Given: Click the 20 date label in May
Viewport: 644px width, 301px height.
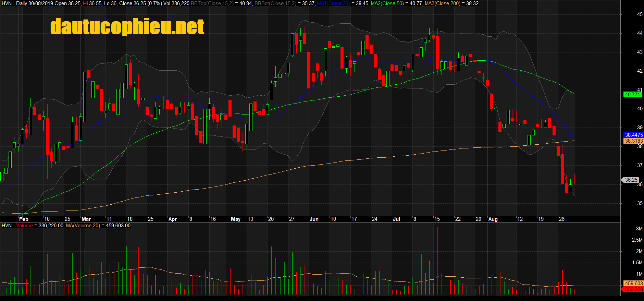Looking at the screenshot, I should (x=271, y=219).
